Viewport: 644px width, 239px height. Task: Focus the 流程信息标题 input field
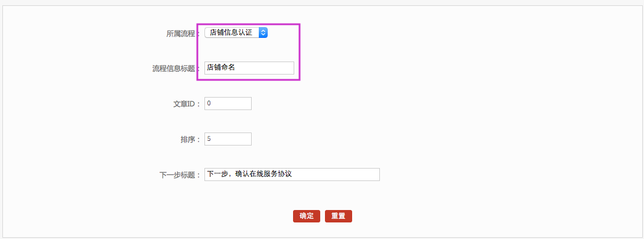(x=249, y=68)
